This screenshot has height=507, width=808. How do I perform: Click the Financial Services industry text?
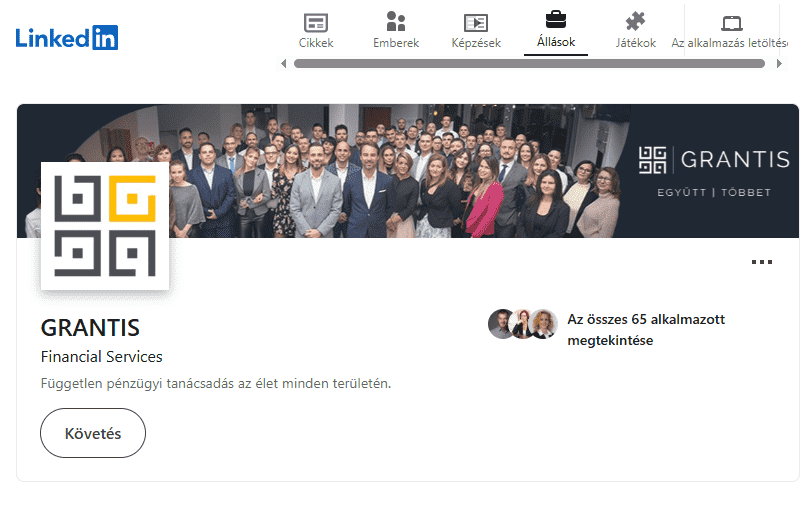click(x=101, y=357)
